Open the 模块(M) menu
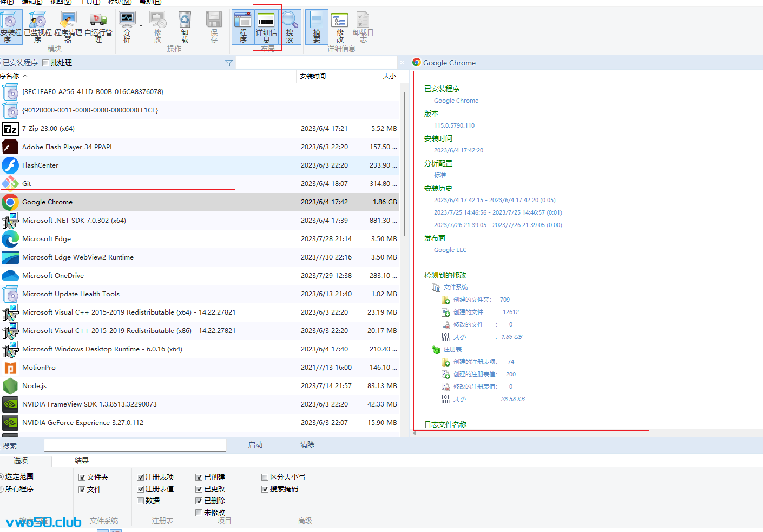The image size is (763, 532). [120, 2]
